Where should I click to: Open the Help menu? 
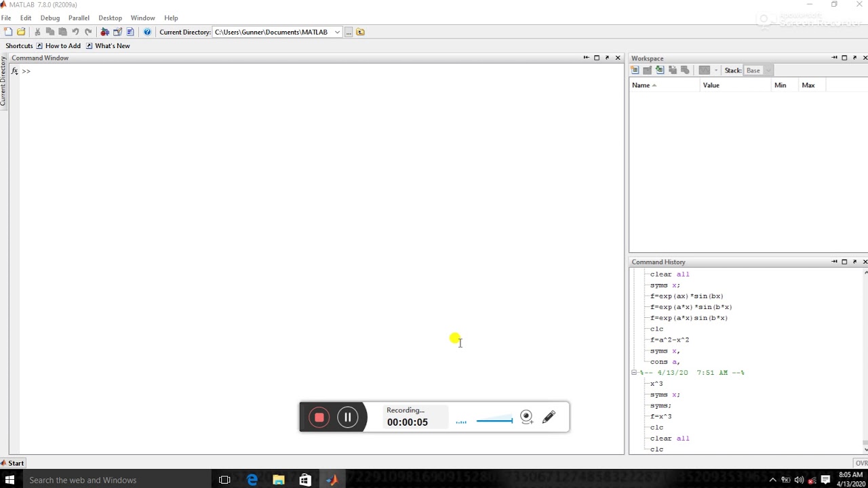click(171, 18)
